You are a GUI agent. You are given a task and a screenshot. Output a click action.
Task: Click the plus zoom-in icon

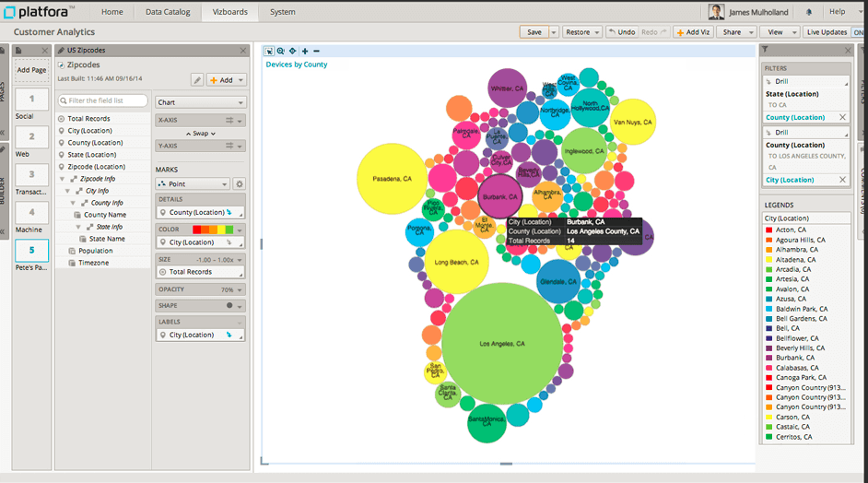pos(305,51)
